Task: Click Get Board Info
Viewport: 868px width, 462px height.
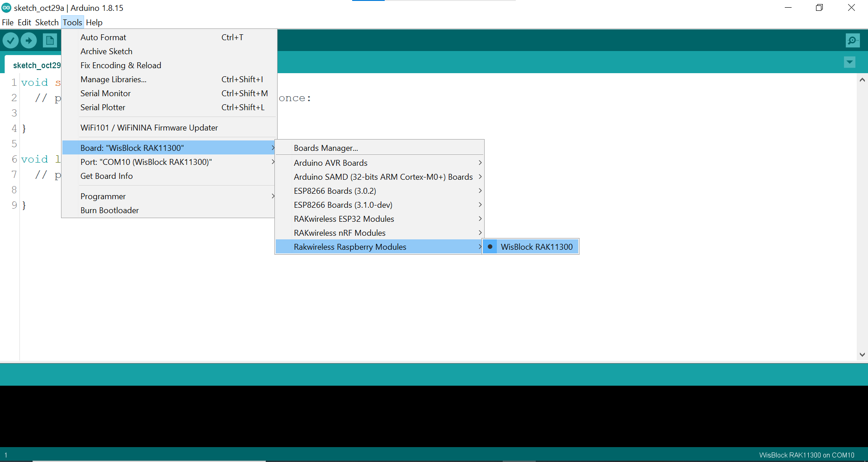Action: click(169, 176)
